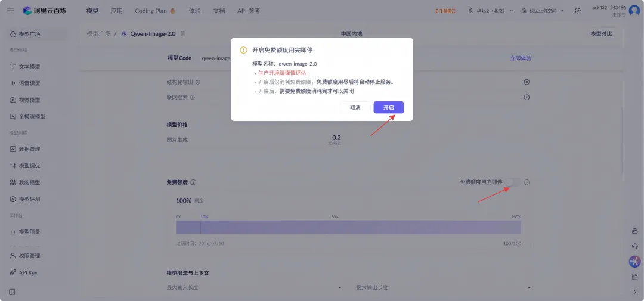
Task: Open the settings gear icon
Action: (x=578, y=11)
